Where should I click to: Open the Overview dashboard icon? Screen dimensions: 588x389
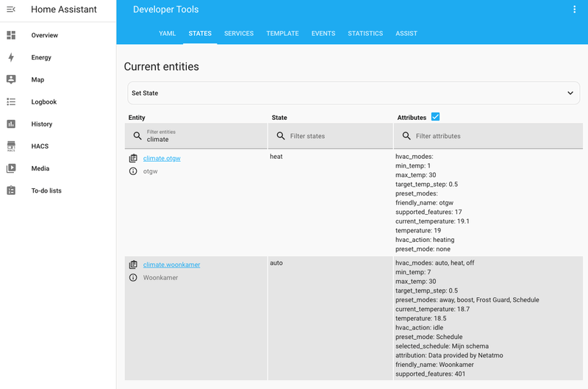(x=11, y=35)
